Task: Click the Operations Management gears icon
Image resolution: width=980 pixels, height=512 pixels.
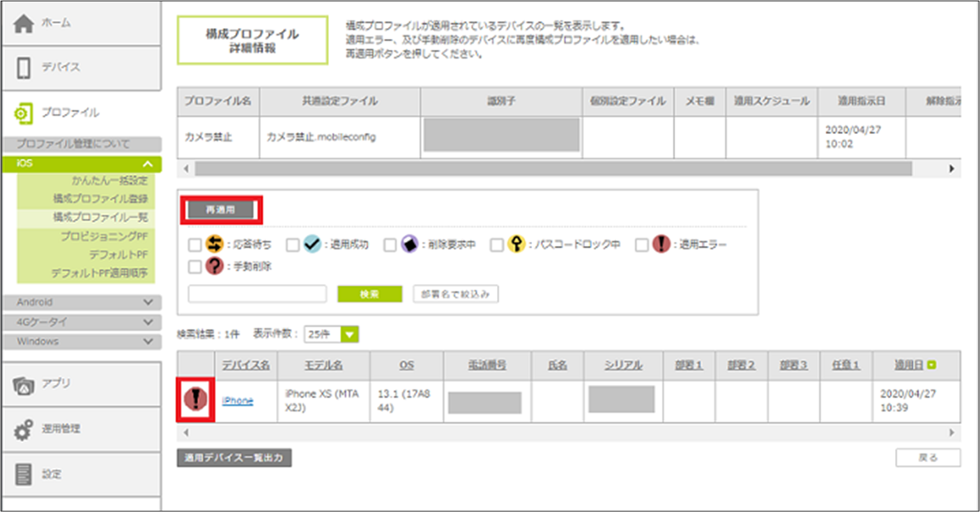Action: point(24,430)
